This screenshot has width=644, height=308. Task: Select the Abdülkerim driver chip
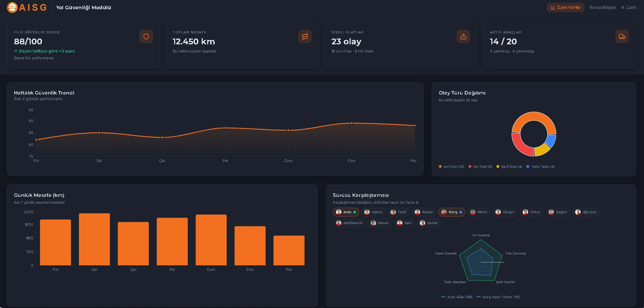pos(349,223)
